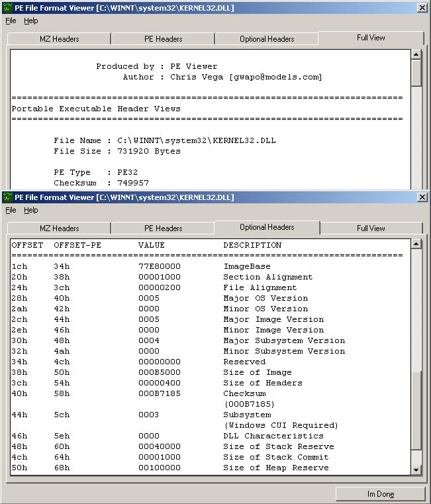
Task: Click Stack Reserve value 00040000
Action: [160, 447]
